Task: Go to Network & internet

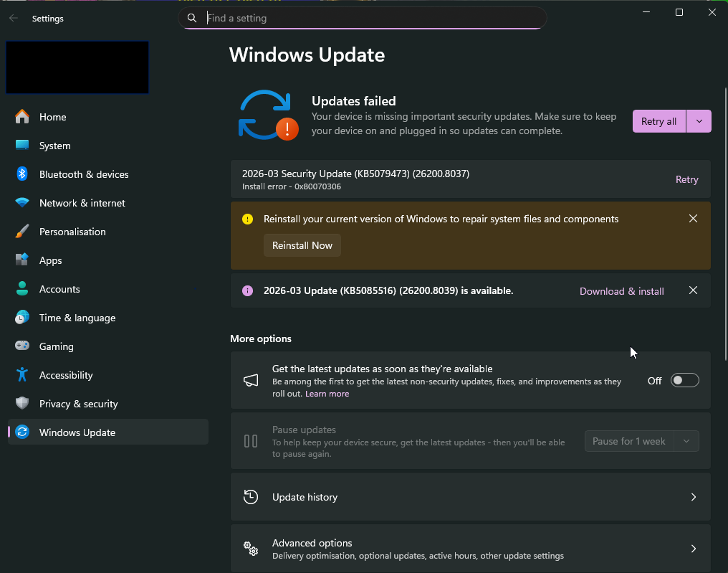Action: (108, 203)
